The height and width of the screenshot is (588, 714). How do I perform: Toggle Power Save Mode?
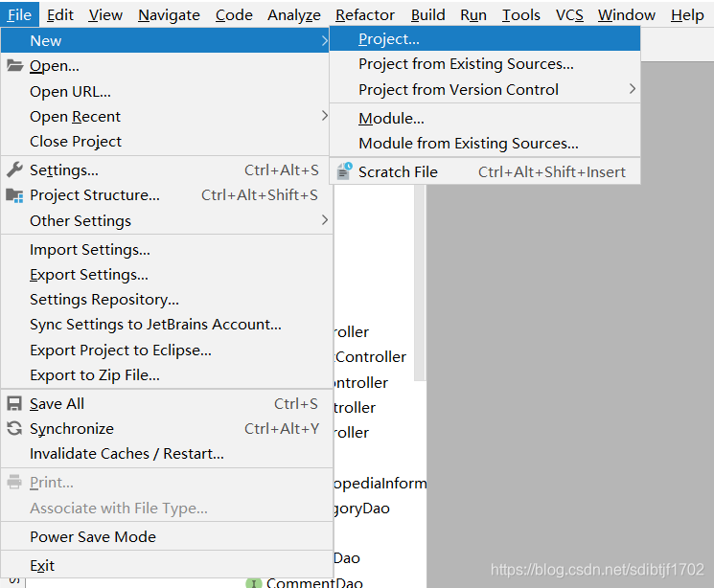pos(165,536)
